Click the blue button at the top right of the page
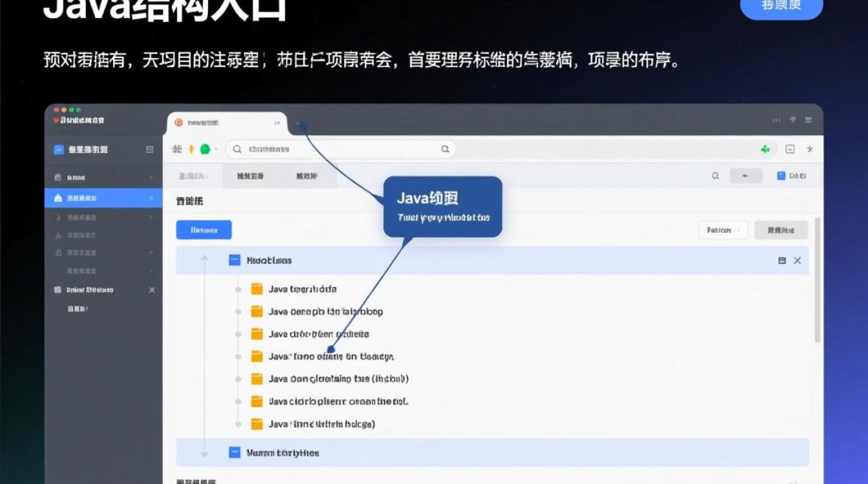Screen dimensions: 868x484 [x=782, y=6]
